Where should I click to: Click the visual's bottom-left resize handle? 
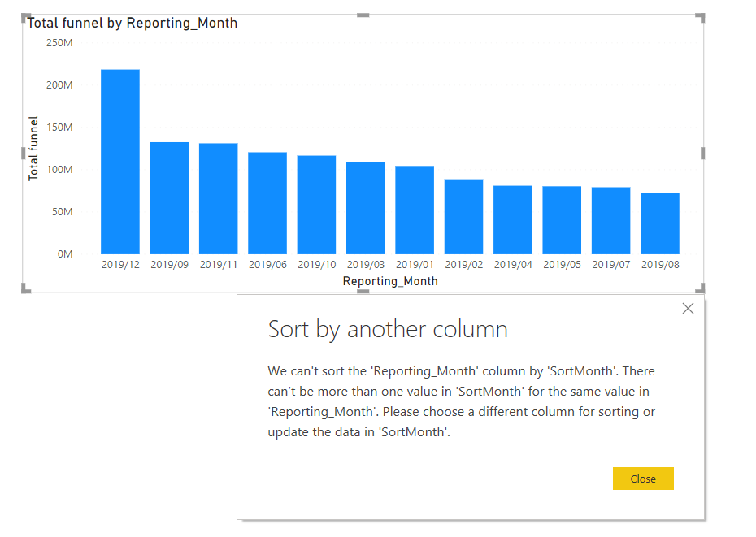[x=26, y=288]
